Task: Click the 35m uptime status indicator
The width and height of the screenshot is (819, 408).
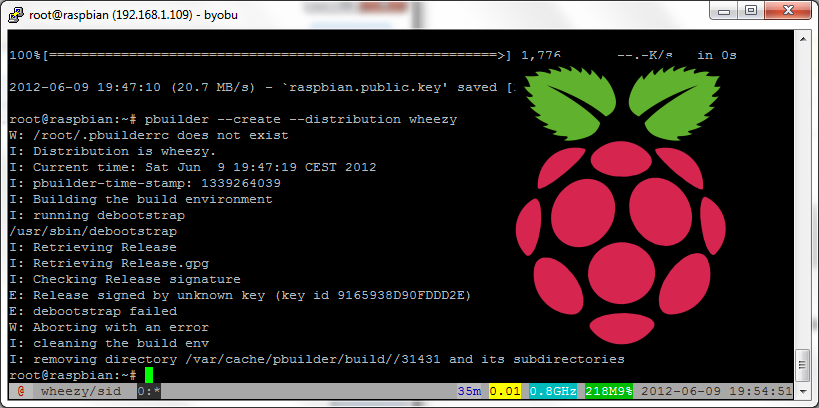Action: click(x=469, y=391)
